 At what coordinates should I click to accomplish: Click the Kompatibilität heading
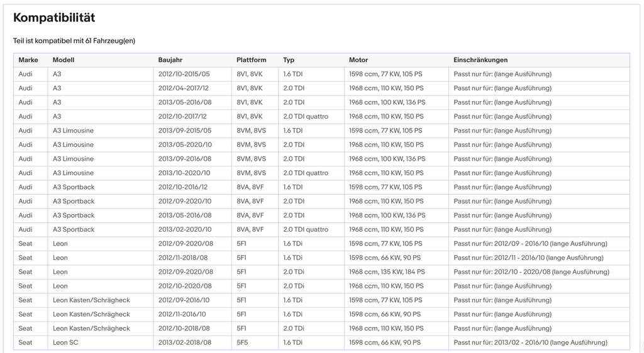[54, 18]
